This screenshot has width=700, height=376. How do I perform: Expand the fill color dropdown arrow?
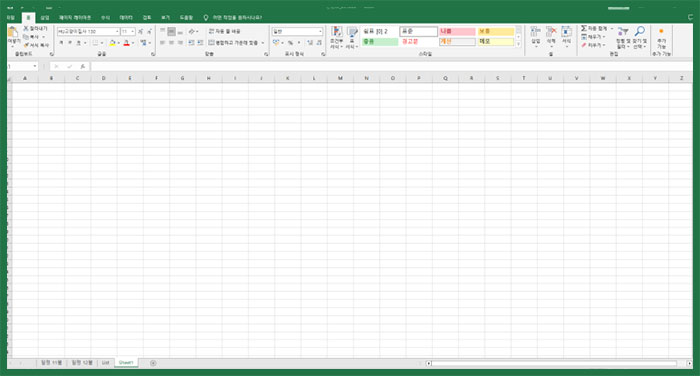point(118,43)
